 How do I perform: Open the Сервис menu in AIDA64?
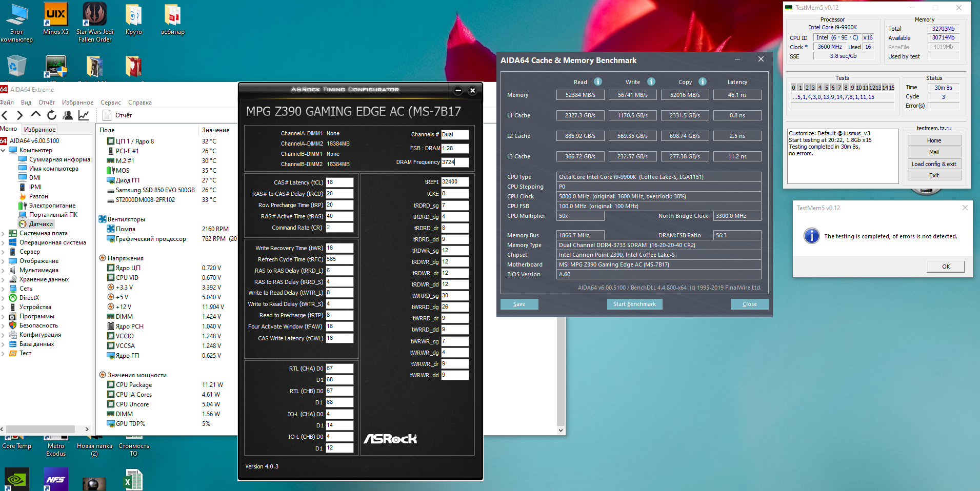[111, 103]
